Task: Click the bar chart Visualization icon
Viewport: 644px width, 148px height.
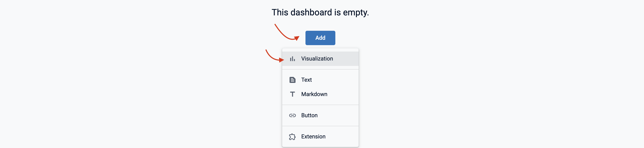Action: [292, 59]
